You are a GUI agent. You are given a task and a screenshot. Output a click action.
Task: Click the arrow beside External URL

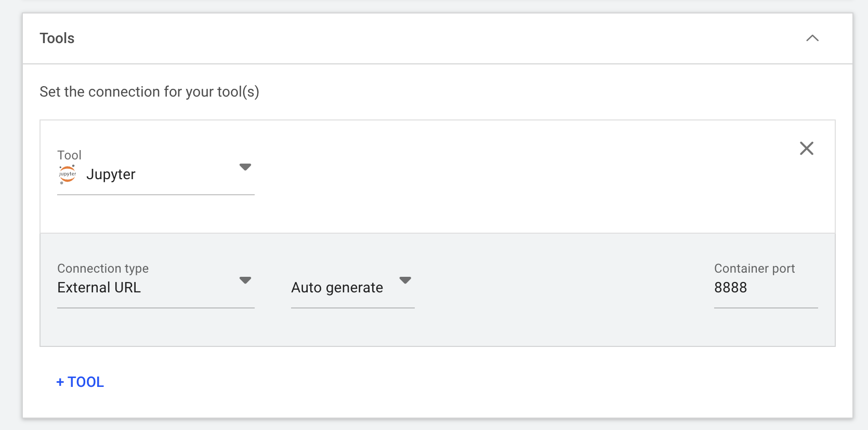click(x=245, y=280)
